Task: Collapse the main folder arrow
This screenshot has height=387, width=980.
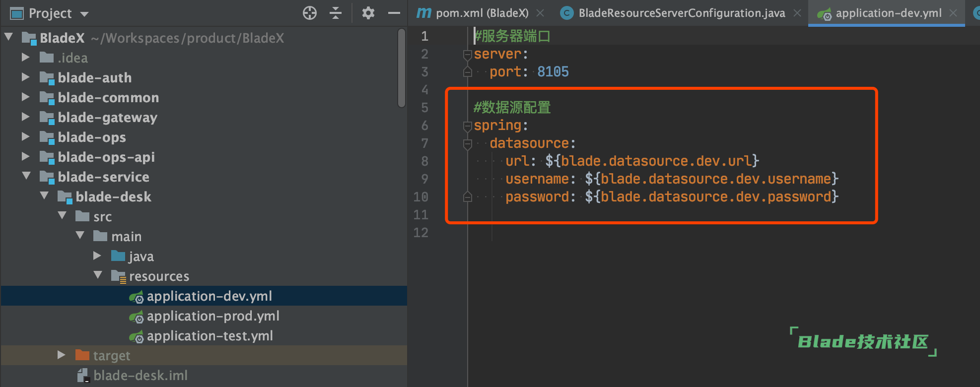Action: tap(80, 236)
